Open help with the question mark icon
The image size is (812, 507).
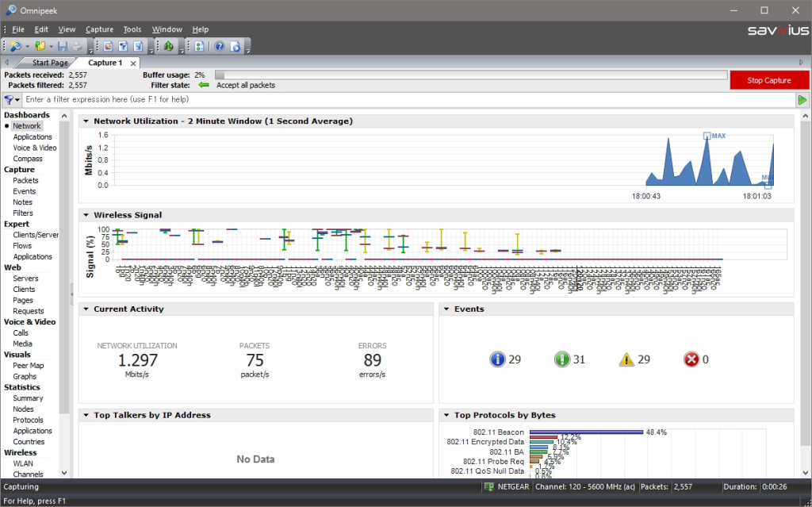pos(220,47)
